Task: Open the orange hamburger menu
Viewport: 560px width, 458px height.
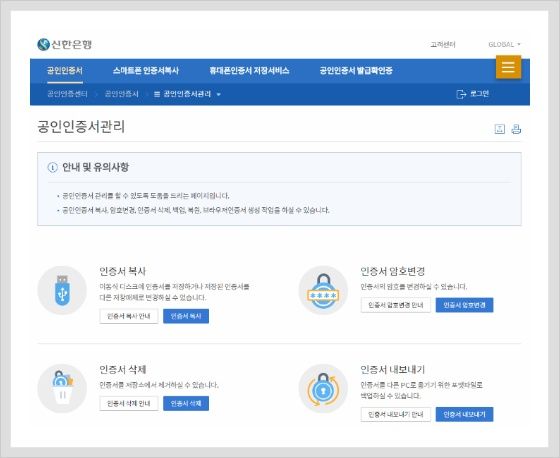Action: [x=508, y=67]
